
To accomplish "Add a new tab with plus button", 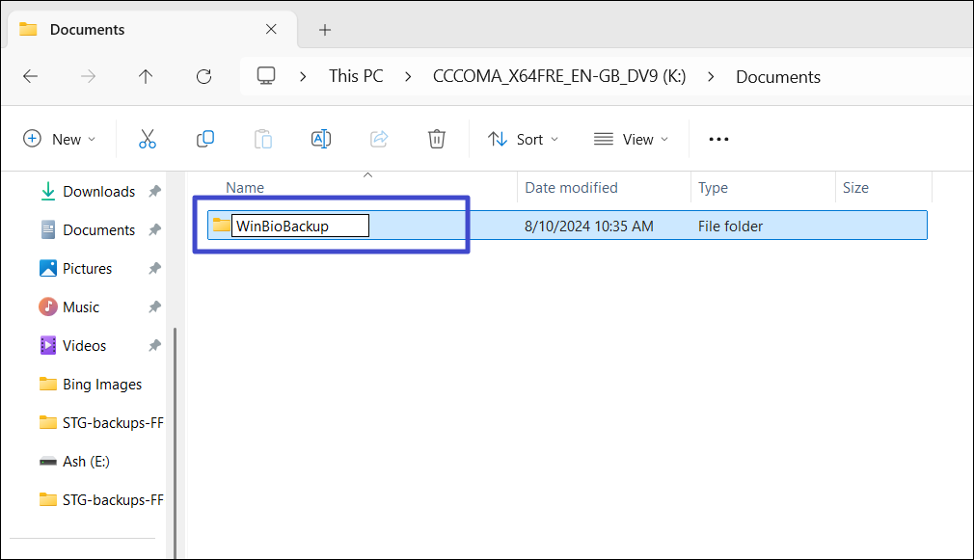I will [325, 30].
